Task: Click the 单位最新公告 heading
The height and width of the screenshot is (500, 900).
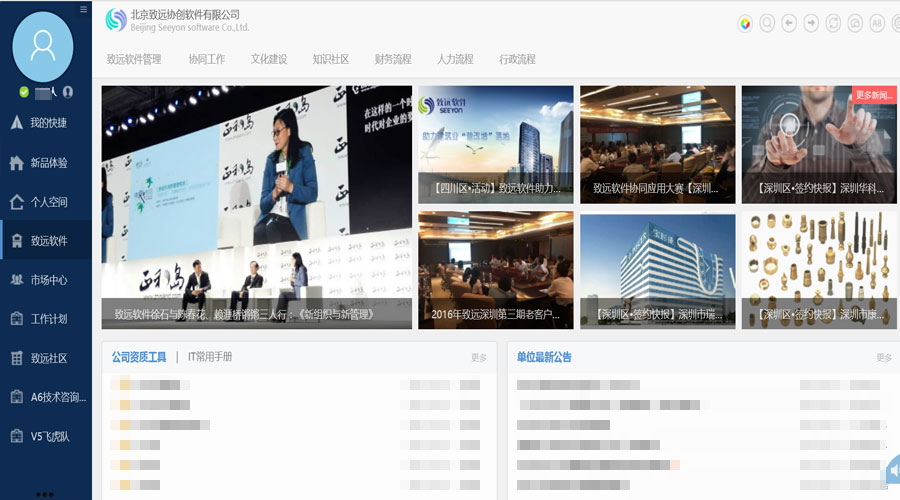Action: (544, 357)
